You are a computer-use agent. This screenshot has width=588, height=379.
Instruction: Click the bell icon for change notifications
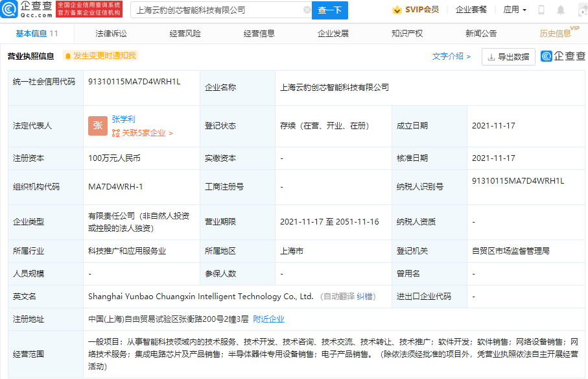(x=67, y=56)
